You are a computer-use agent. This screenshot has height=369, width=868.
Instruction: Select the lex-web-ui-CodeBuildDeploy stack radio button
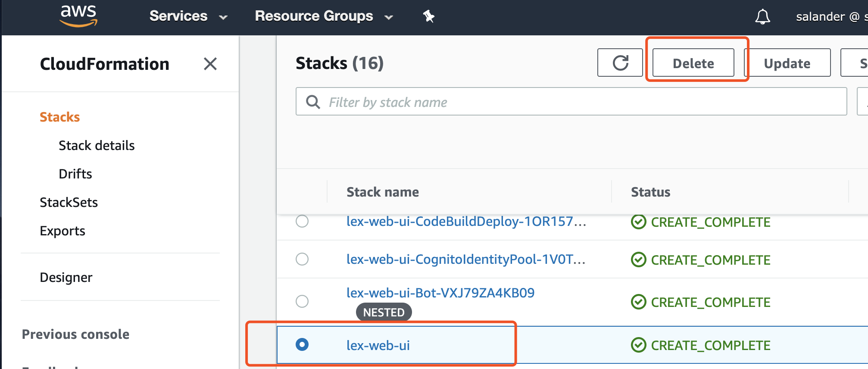(x=302, y=221)
